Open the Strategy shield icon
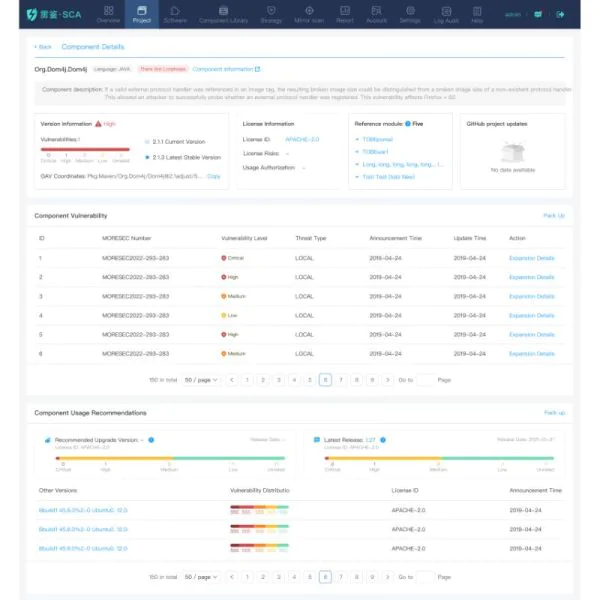 coord(270,15)
